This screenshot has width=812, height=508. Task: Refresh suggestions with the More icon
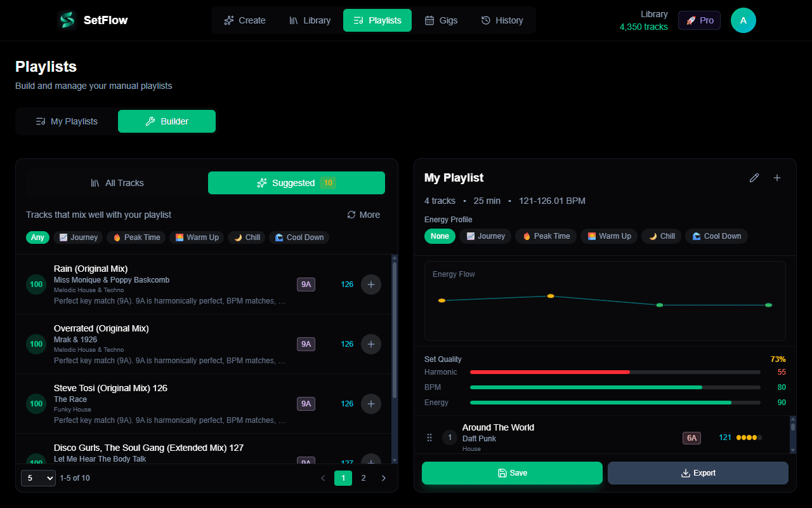click(351, 215)
